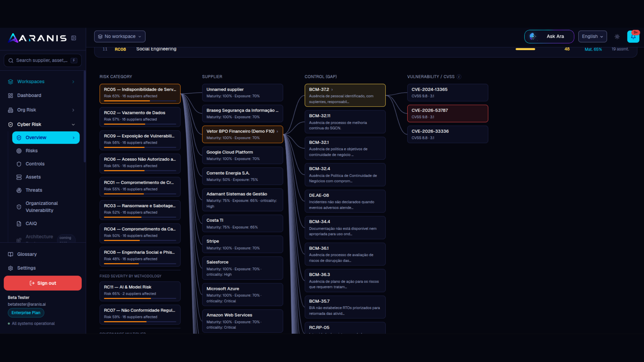The height and width of the screenshot is (362, 644).
Task: Click the Glossary book icon
Action: click(11, 254)
